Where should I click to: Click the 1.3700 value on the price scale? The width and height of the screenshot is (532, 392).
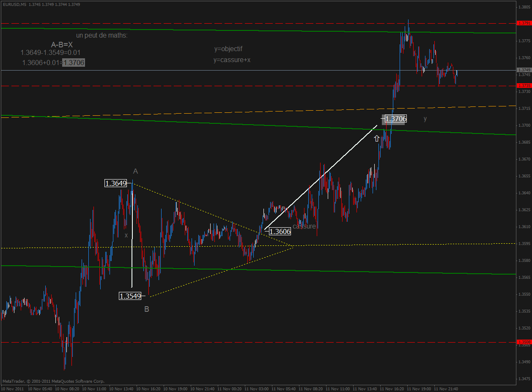point(524,125)
